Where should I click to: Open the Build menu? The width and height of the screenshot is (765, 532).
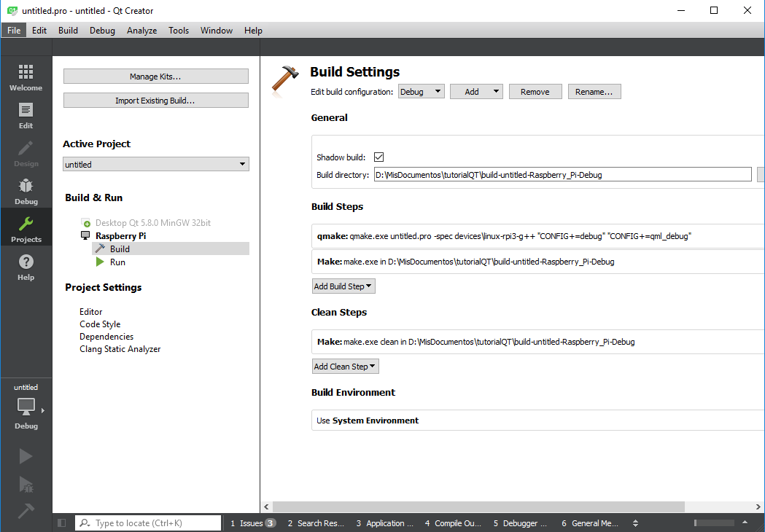(x=68, y=30)
